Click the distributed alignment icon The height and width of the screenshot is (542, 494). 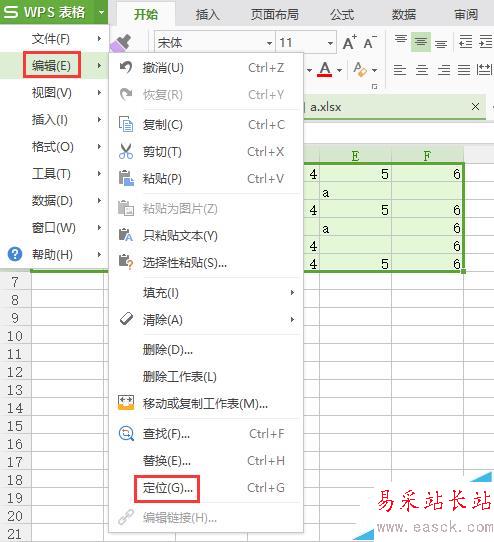pyautogui.click(x=484, y=70)
